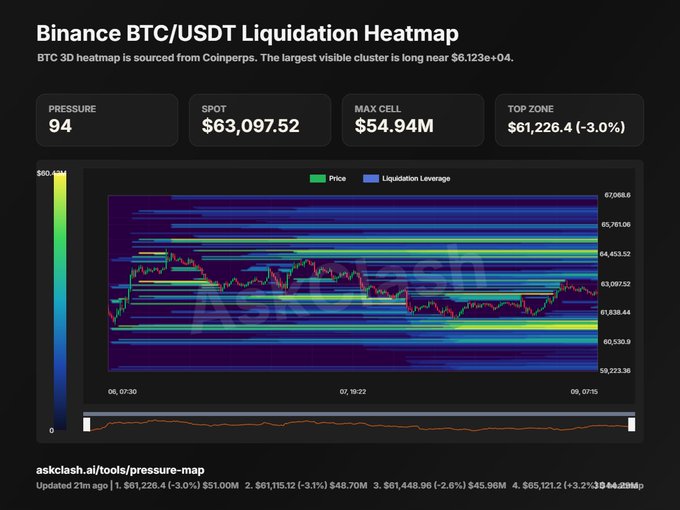Click the 67,068.6 price axis label
This screenshot has height=510, width=680.
[x=617, y=195]
